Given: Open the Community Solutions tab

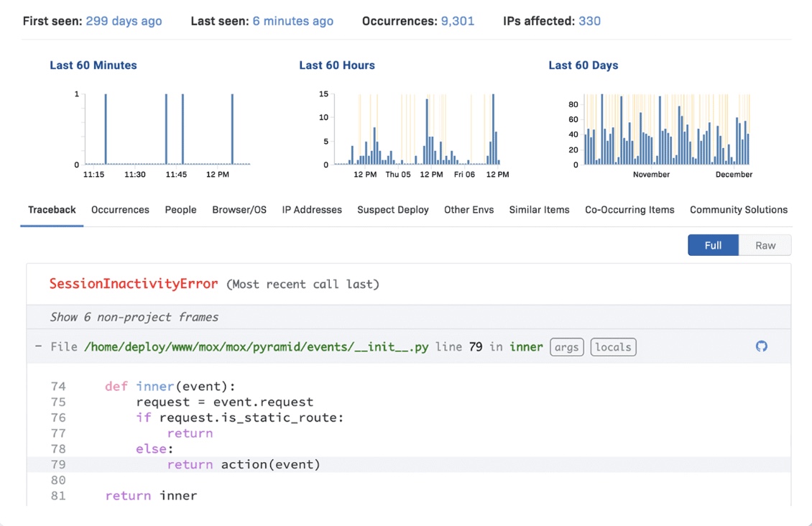Looking at the screenshot, I should pyautogui.click(x=739, y=210).
